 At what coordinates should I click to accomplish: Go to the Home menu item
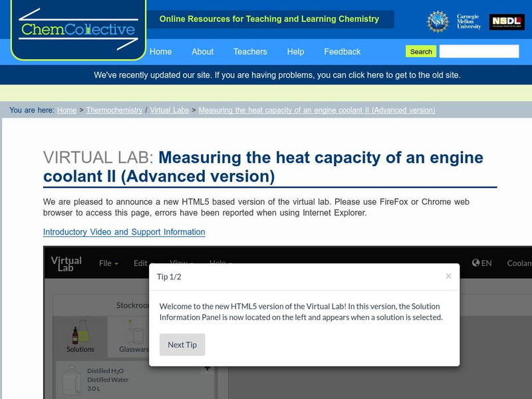(x=160, y=51)
